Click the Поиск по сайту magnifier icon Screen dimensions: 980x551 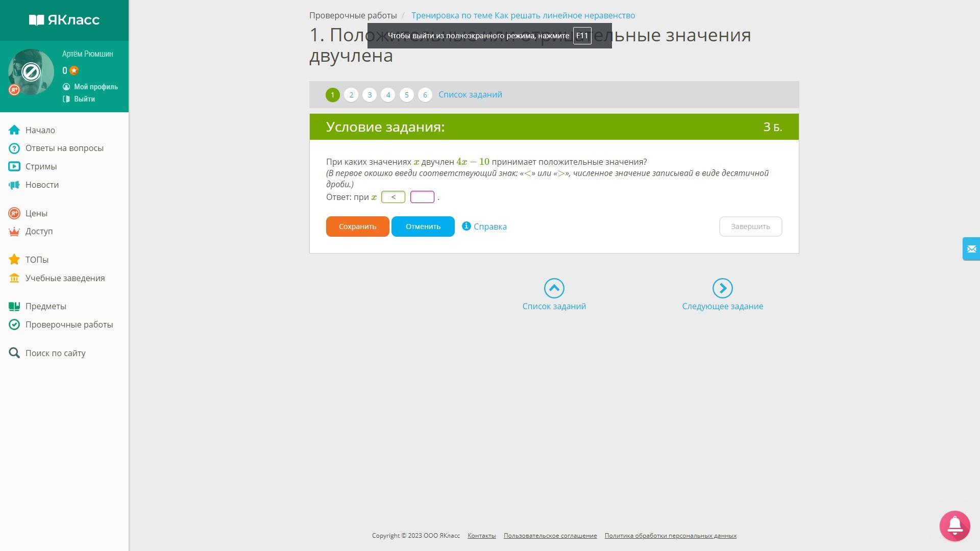click(14, 353)
